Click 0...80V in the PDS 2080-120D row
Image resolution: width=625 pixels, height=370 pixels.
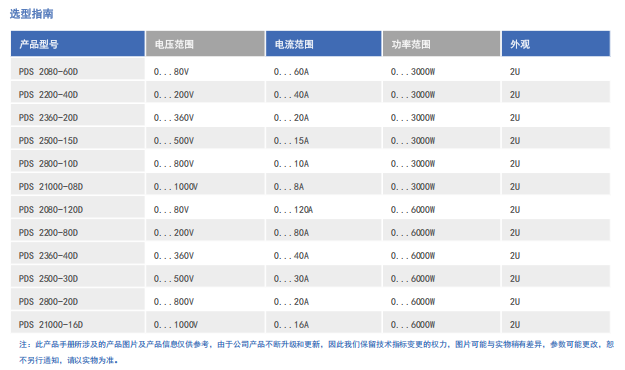(x=171, y=210)
